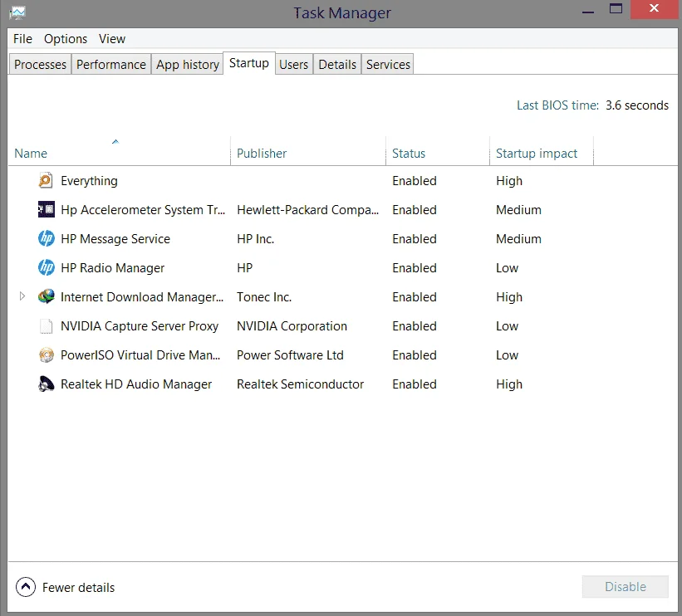682x616 pixels.
Task: Click the Fewer details label
Action: (78, 587)
